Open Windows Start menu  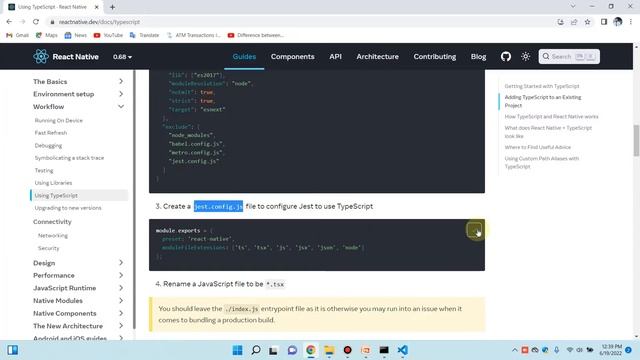pyautogui.click(x=237, y=350)
